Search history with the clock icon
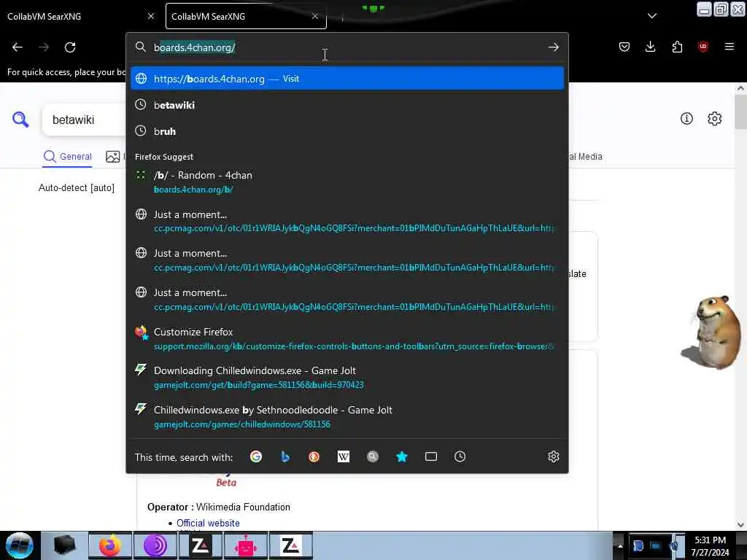The height and width of the screenshot is (560, 747). [x=460, y=456]
